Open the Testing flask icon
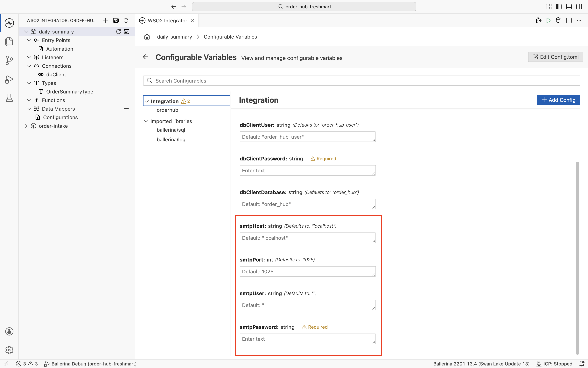Viewport: 588px width, 368px height. [x=9, y=98]
